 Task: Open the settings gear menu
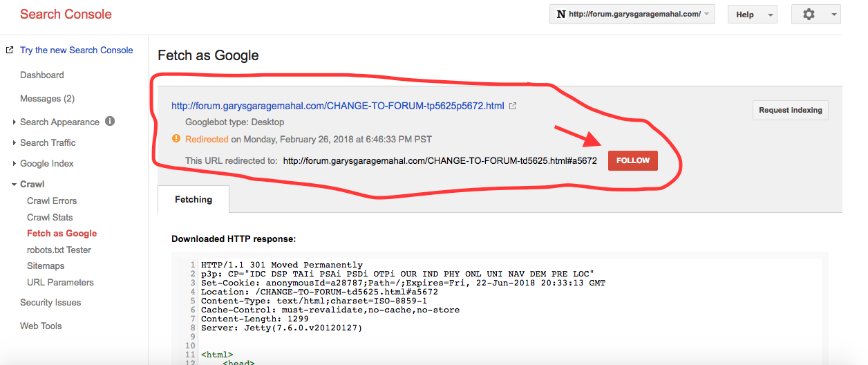pos(815,15)
